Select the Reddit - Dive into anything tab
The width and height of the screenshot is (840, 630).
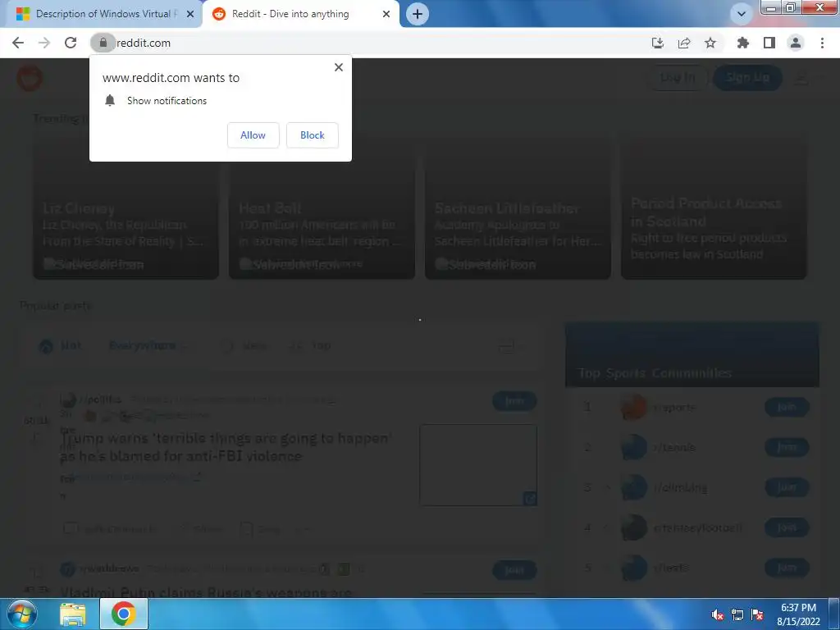[x=300, y=14]
